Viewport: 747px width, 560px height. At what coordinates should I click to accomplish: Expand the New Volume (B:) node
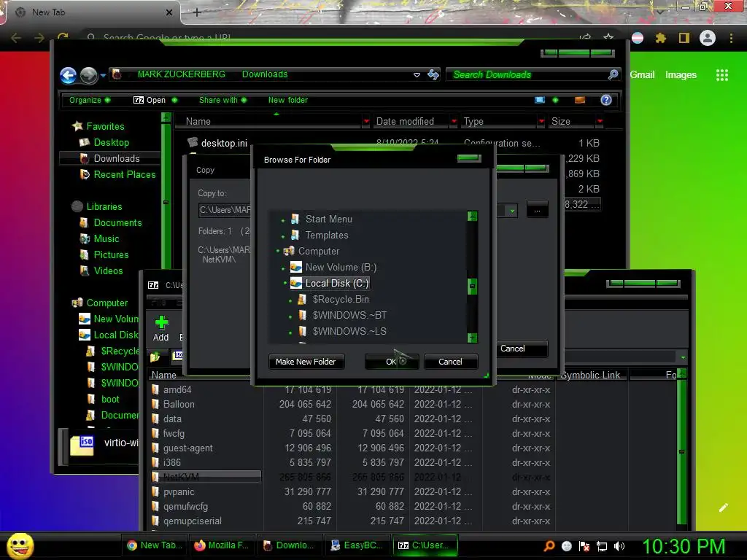pos(283,268)
